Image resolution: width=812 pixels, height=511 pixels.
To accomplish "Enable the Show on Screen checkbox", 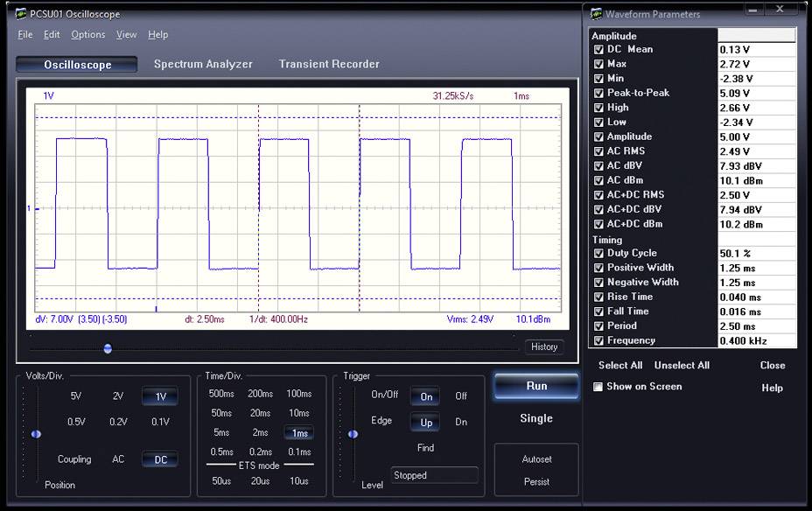I will [597, 386].
